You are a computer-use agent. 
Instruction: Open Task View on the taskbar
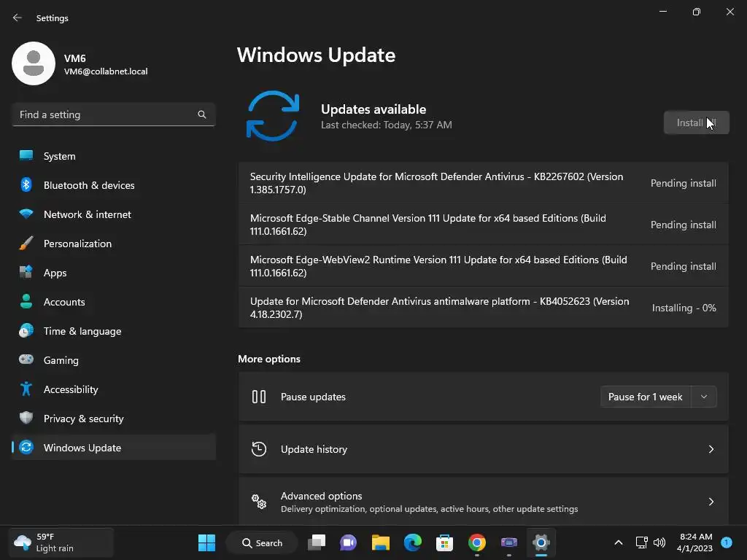pyautogui.click(x=317, y=542)
